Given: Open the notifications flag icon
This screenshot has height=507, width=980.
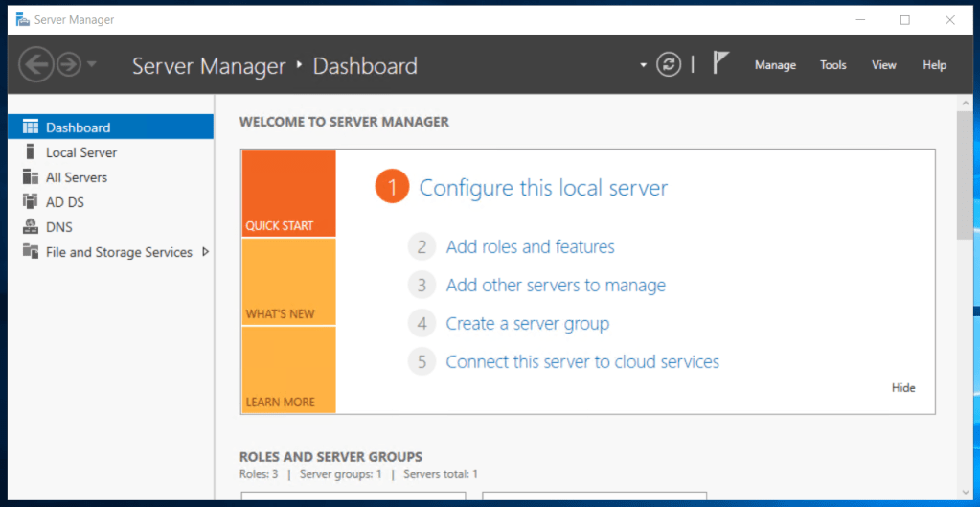Looking at the screenshot, I should [x=720, y=63].
